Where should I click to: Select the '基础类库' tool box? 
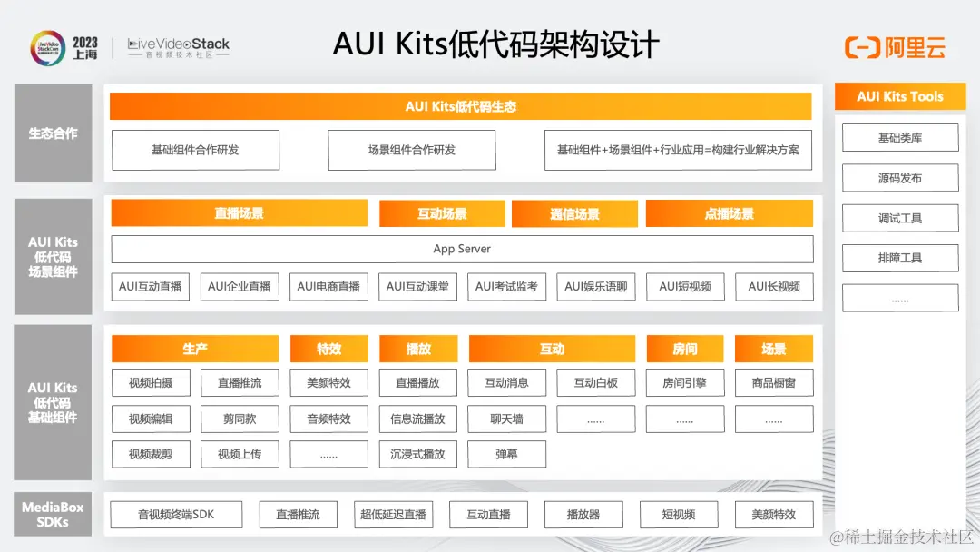tap(900, 137)
